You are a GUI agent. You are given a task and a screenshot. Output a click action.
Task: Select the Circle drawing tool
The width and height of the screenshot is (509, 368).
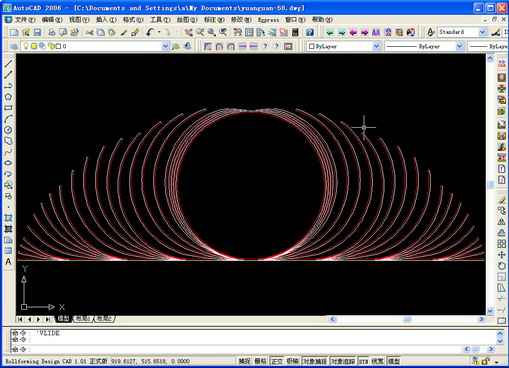[x=8, y=130]
